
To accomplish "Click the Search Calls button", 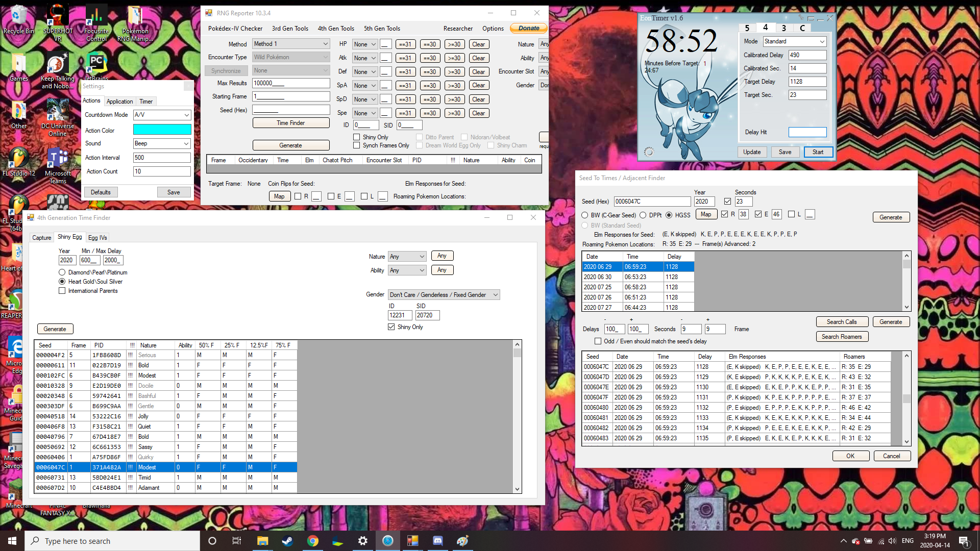I will (841, 322).
